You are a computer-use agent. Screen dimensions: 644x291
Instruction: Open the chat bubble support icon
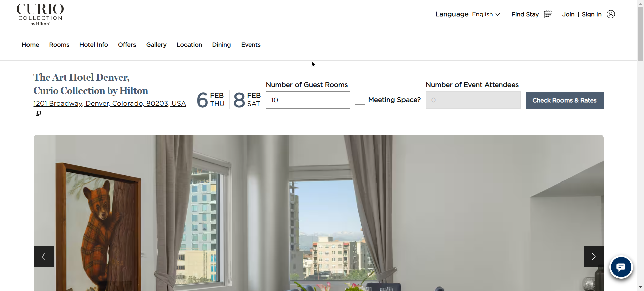pyautogui.click(x=621, y=267)
